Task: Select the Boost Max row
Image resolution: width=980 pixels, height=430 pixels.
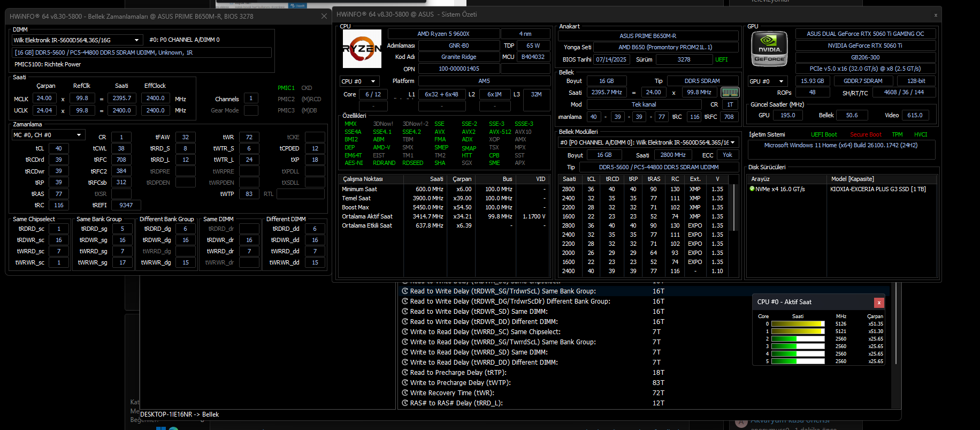Action: click(x=443, y=207)
